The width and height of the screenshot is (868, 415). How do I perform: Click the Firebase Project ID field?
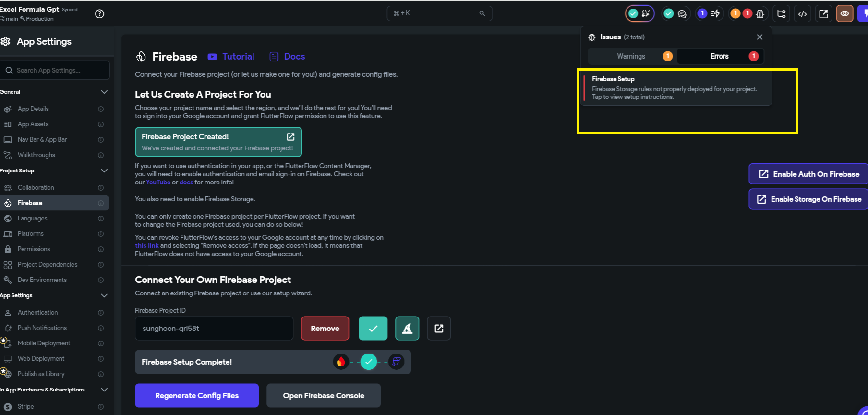point(214,329)
